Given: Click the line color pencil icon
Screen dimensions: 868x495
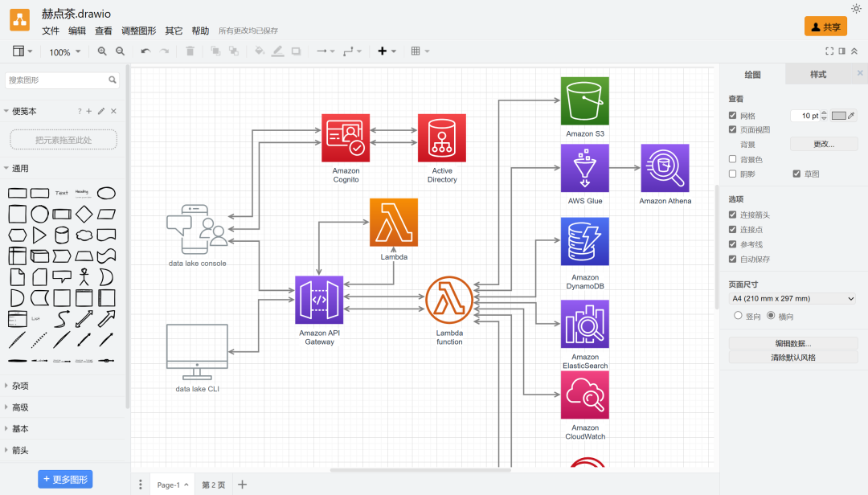Looking at the screenshot, I should (278, 51).
